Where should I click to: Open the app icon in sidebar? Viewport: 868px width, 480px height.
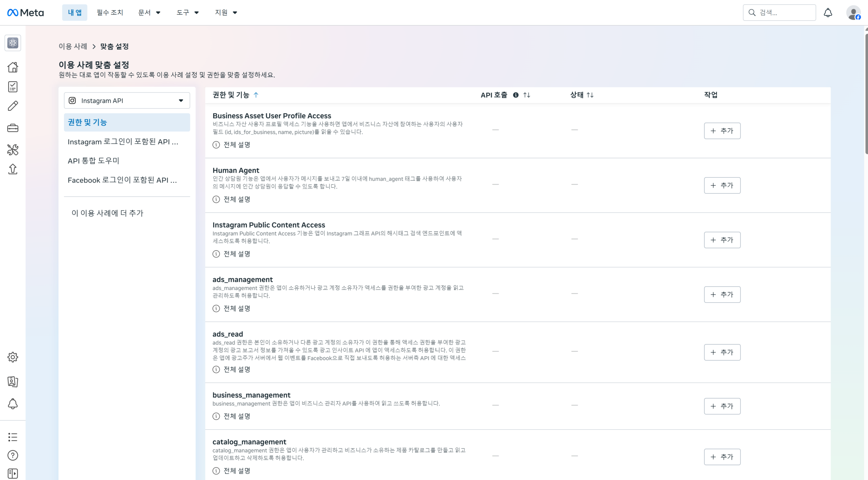pyautogui.click(x=13, y=43)
